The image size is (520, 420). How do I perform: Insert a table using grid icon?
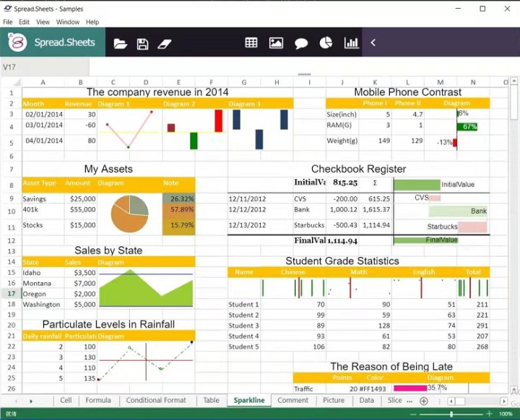coord(251,43)
